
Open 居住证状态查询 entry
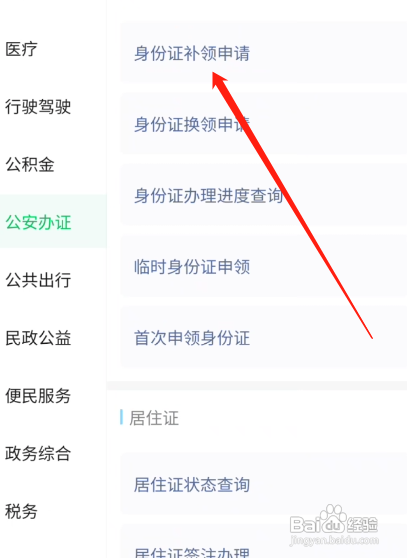263,484
